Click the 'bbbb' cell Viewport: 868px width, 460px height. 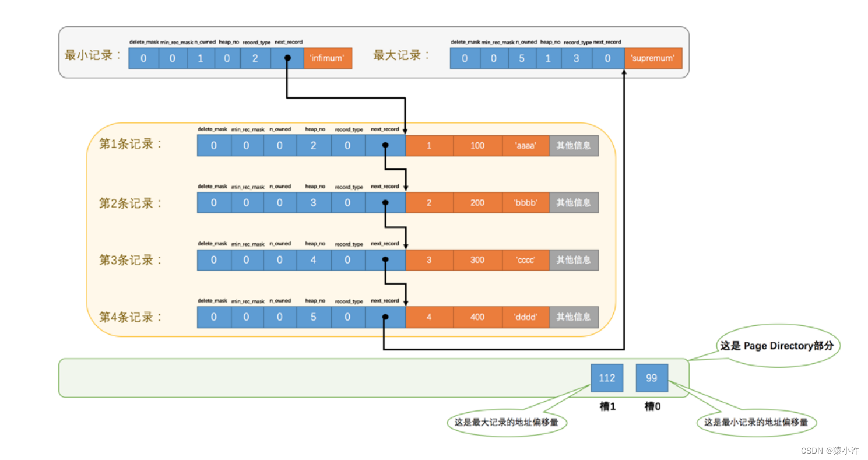[526, 202]
